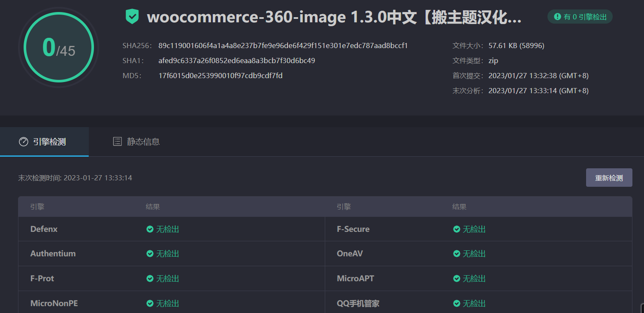The image size is (644, 313).
Task: Select the SHA1 hash value
Action: click(237, 61)
